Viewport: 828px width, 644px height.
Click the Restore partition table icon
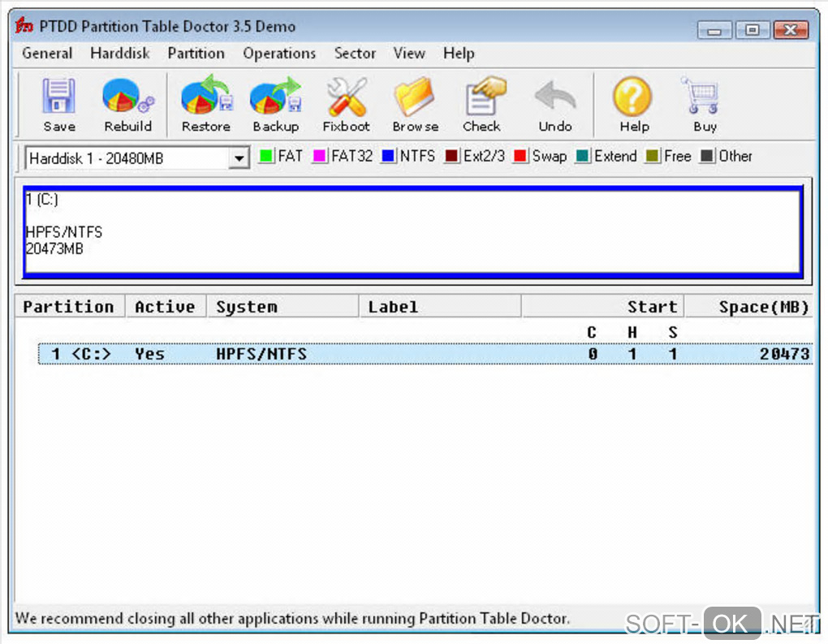pos(206,95)
